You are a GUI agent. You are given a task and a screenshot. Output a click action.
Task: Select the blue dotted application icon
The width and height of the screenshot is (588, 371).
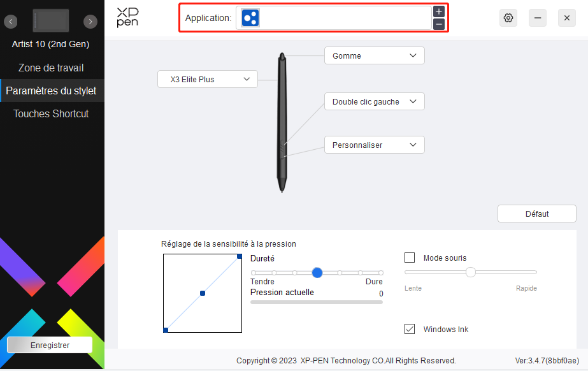pyautogui.click(x=250, y=18)
